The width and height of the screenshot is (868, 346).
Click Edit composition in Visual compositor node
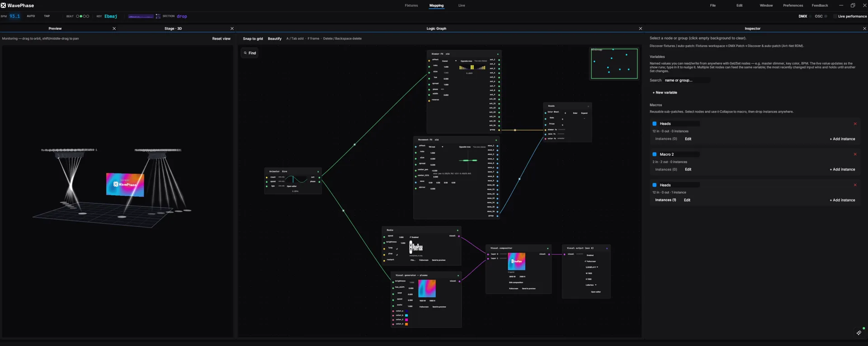click(x=516, y=282)
